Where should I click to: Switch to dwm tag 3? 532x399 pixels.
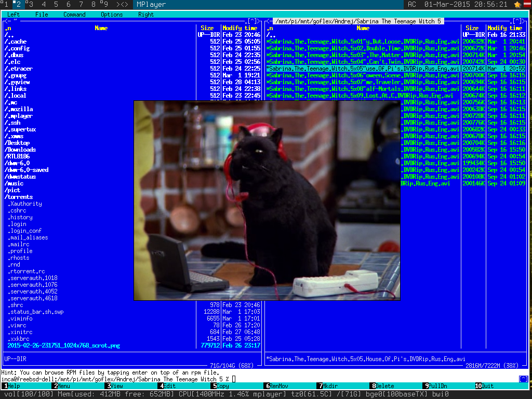[31, 4]
